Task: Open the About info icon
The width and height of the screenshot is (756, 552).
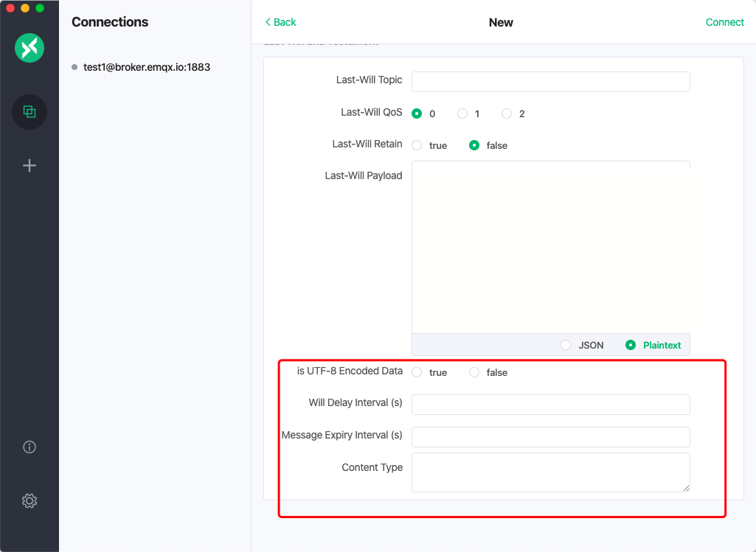Action: coord(30,447)
